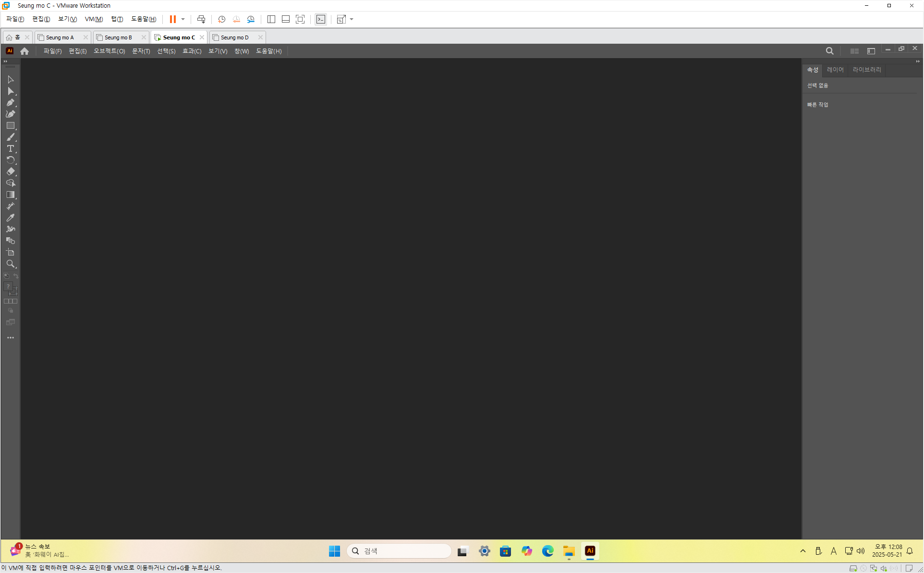The height and width of the screenshot is (573, 924).
Task: Select the Rectangle tool
Action: (10, 125)
